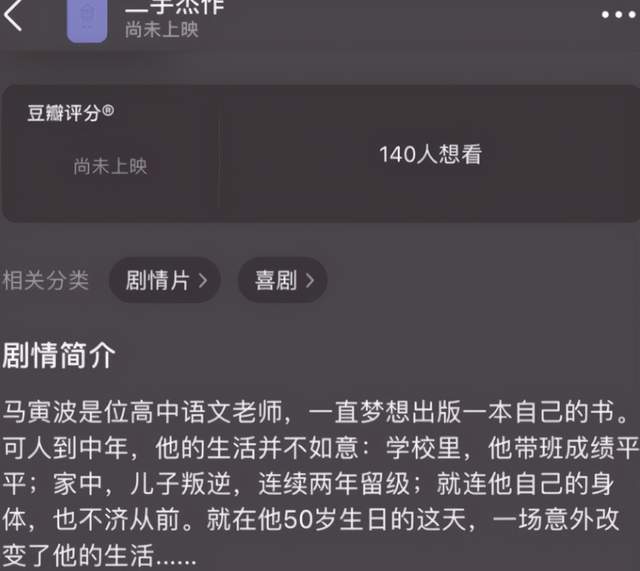Image resolution: width=640 pixels, height=571 pixels.
Task: Click the chevron arrow on 剧情片 chip
Action: click(x=203, y=281)
